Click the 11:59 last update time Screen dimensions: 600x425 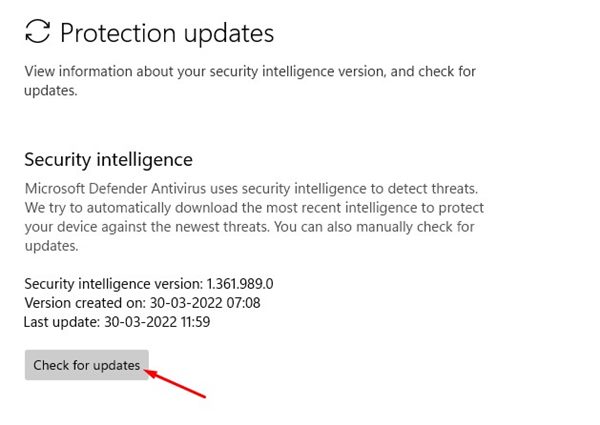[190, 322]
